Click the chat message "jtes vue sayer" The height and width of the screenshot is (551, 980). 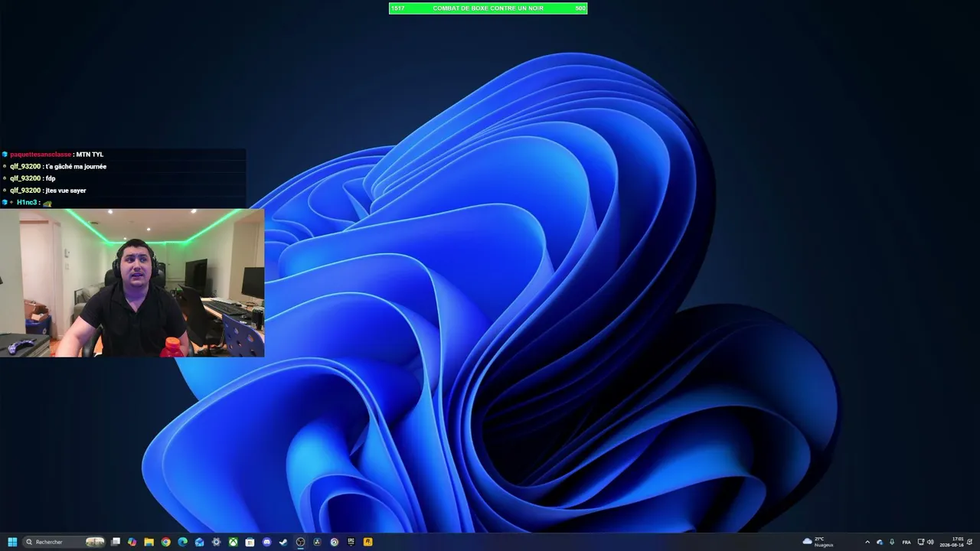66,191
